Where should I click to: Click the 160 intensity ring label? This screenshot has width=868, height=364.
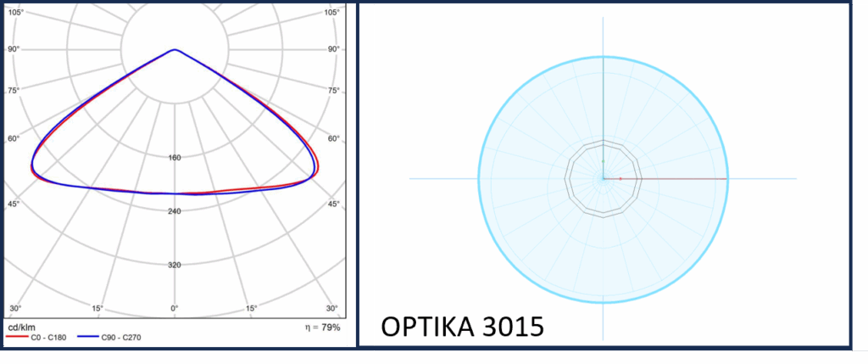tap(175, 158)
